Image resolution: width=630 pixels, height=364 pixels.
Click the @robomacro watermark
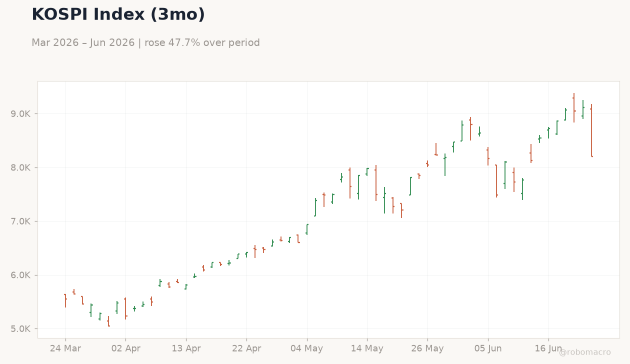(584, 352)
